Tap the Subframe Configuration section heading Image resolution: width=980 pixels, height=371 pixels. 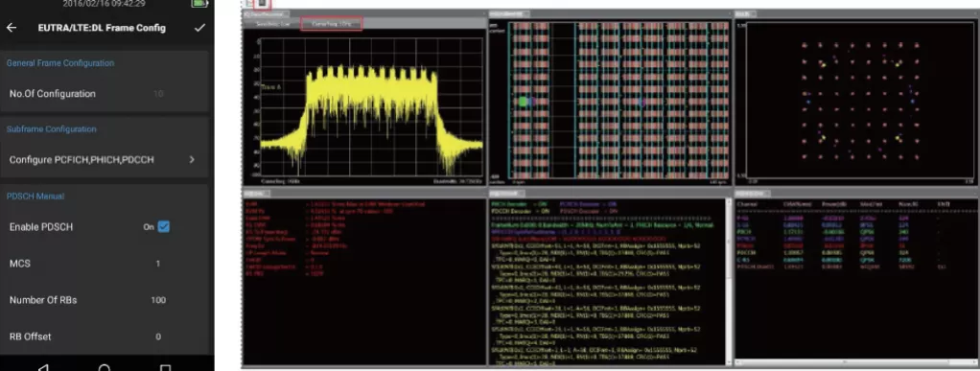(x=51, y=129)
